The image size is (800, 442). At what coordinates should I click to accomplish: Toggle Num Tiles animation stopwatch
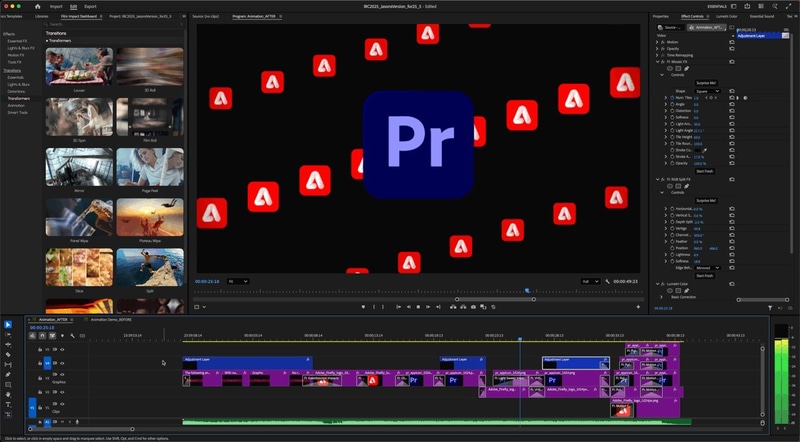[672, 98]
